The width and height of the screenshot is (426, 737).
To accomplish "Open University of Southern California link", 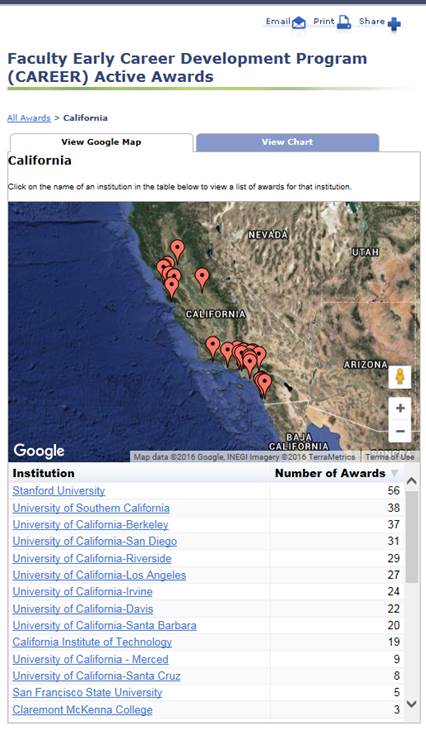I will [91, 508].
